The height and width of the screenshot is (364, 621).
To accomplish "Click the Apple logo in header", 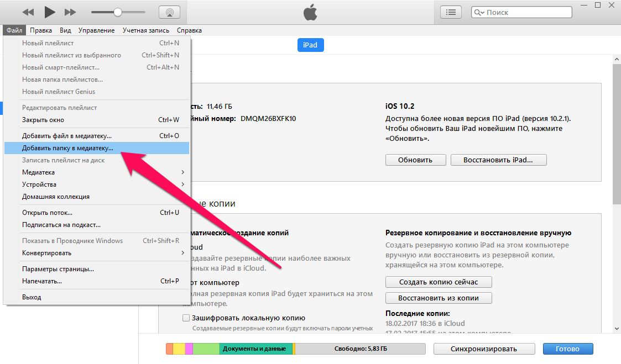I will tap(311, 13).
